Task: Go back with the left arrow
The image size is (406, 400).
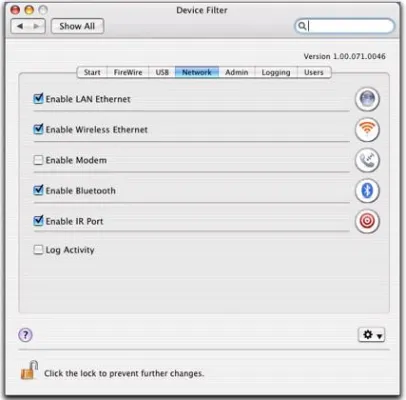Action: (20, 26)
